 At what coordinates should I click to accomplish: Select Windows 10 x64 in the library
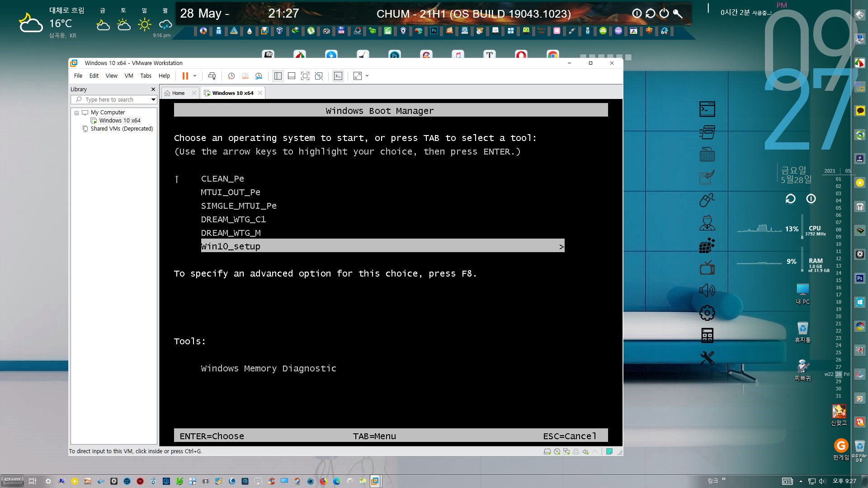point(120,121)
